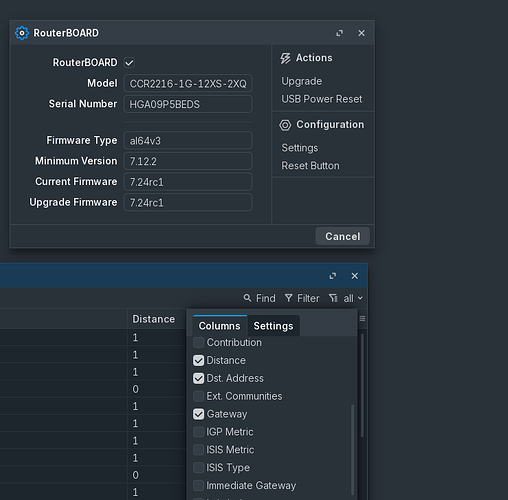Enable the Contribution column checkbox
Viewport: 508px width, 500px height.
tap(198, 342)
